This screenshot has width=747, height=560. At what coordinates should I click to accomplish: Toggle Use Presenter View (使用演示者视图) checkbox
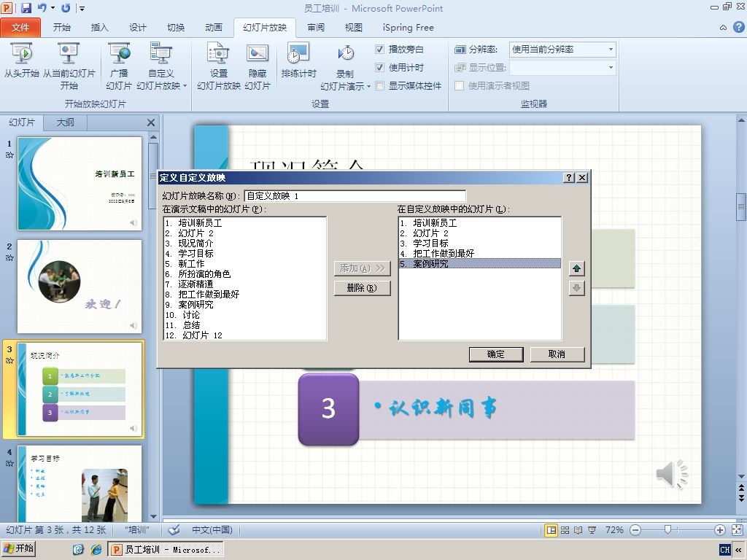(460, 86)
